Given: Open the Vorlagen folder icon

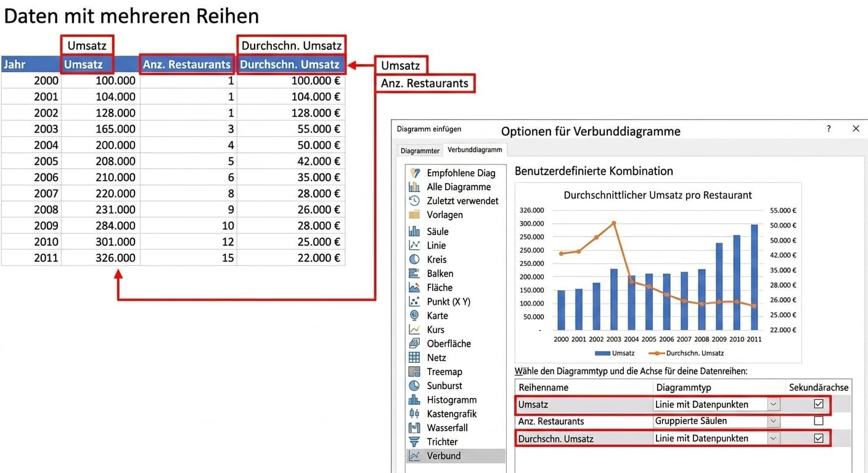Looking at the screenshot, I should pos(414,215).
